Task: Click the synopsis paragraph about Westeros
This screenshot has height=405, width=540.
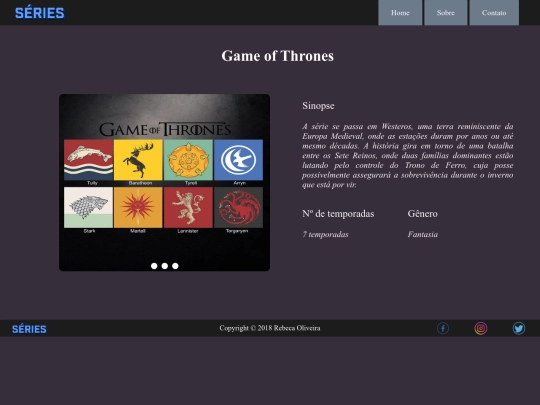Action: [x=408, y=155]
